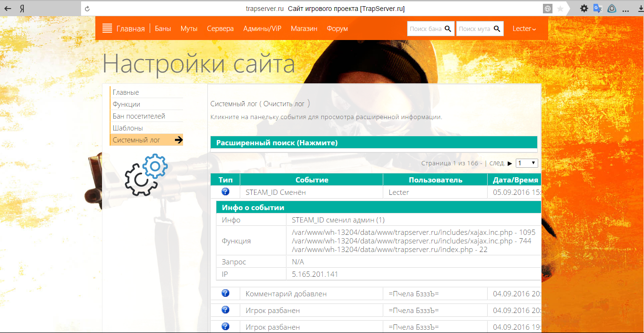Click info icon on STEAM_ID Сменён row
644x333 pixels.
point(225,192)
